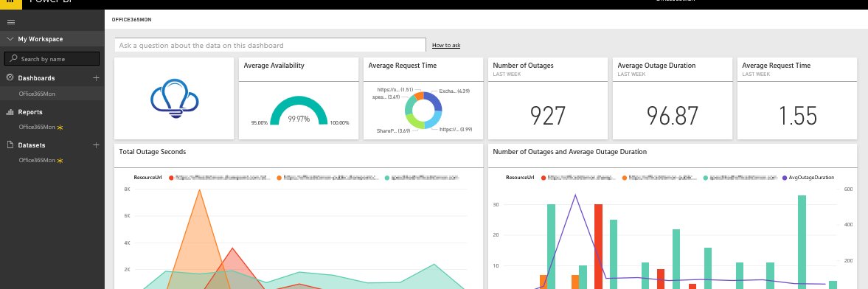Click the red legend dot in Total Outage Seconds
This screenshot has height=289, width=868.
pos(171,178)
